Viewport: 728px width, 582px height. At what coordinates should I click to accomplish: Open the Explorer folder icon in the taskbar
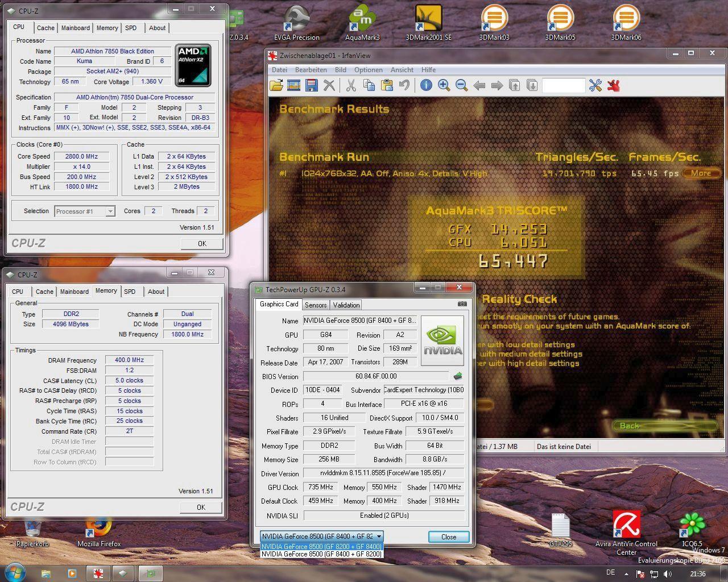tap(46, 573)
